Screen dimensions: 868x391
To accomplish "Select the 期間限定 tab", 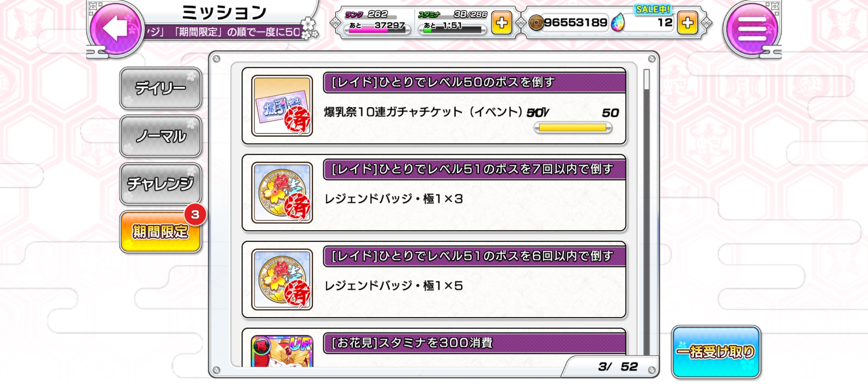I will (x=161, y=232).
